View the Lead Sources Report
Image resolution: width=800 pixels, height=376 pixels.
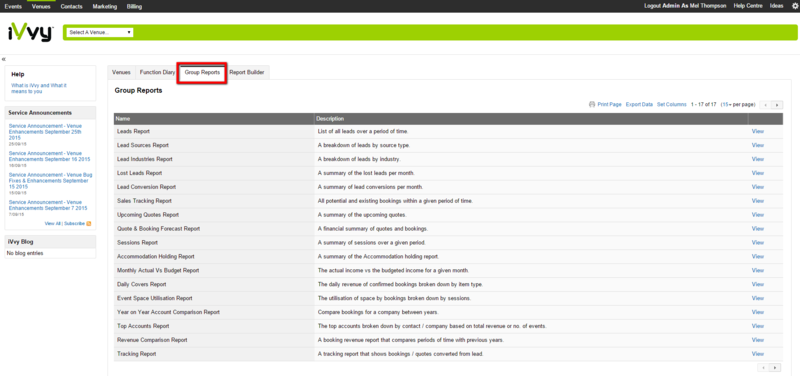tap(758, 145)
